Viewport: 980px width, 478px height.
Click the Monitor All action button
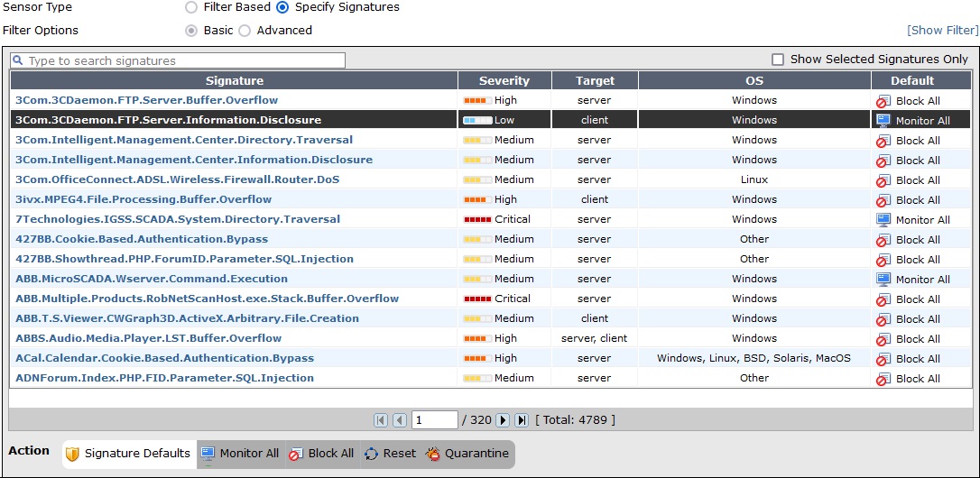coord(240,454)
